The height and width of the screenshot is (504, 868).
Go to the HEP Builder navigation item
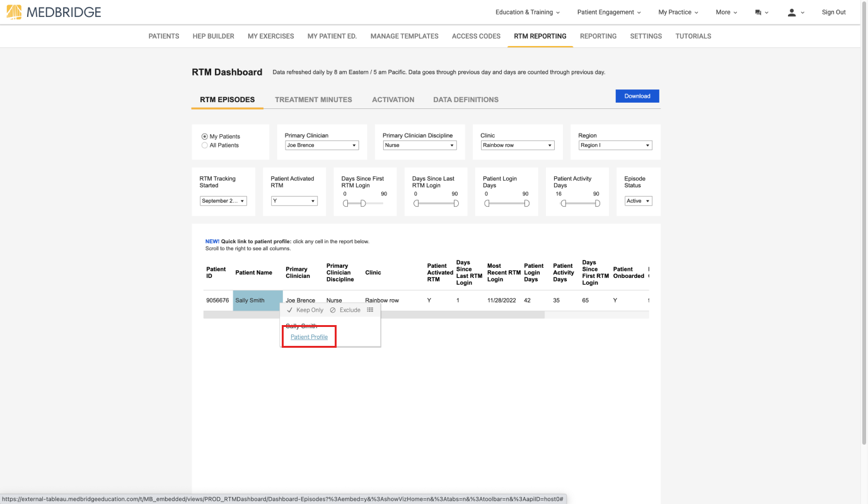pos(213,37)
